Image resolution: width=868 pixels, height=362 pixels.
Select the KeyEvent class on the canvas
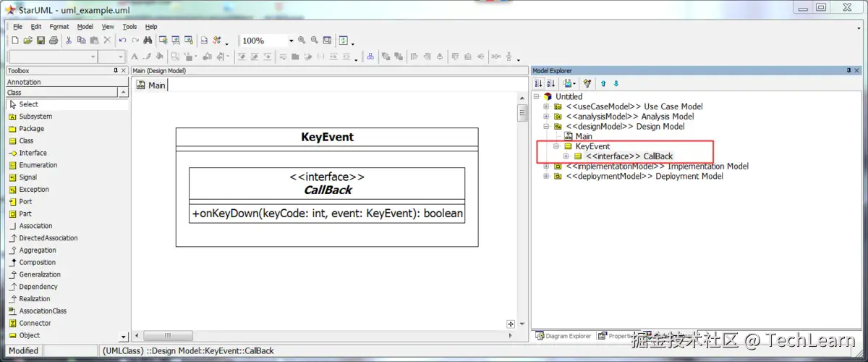click(327, 137)
